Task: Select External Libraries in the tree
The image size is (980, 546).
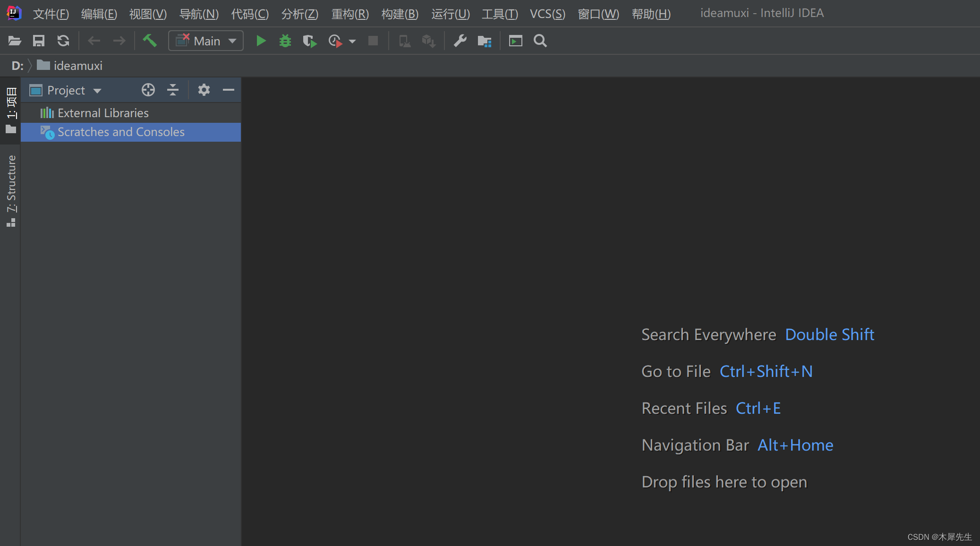Action: [103, 113]
